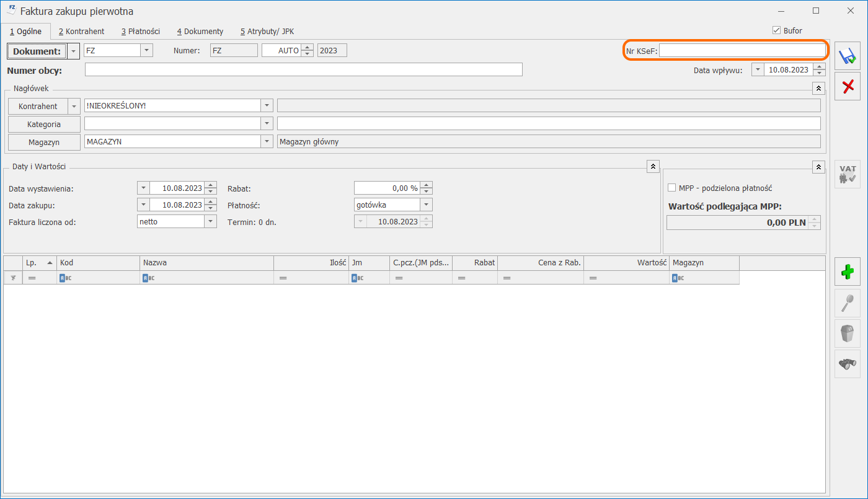
Task: Adjust Data wpływu date stepper
Action: [820, 69]
